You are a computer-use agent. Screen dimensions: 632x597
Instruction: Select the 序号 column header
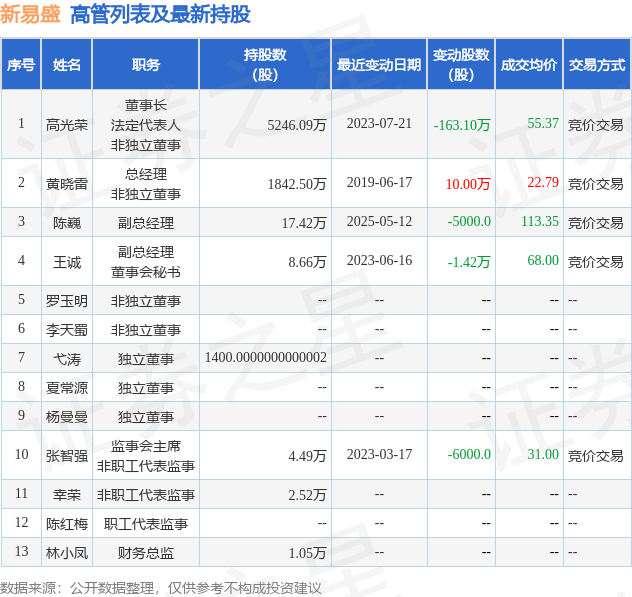(21, 64)
